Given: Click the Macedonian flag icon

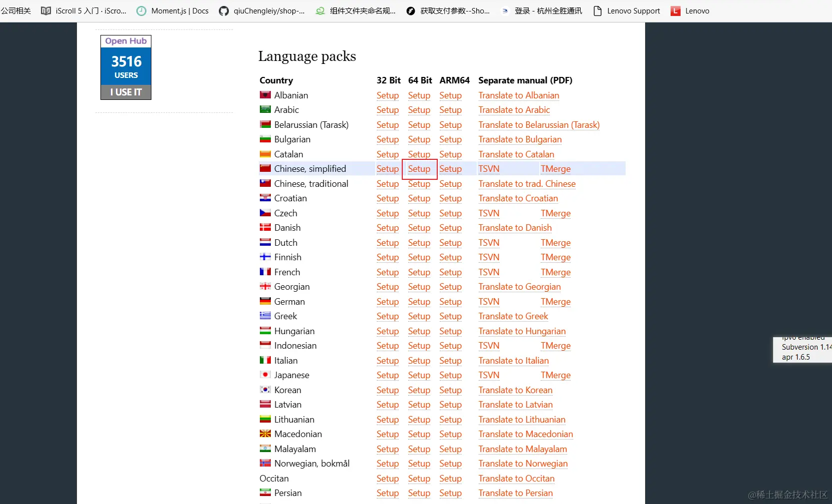Looking at the screenshot, I should pyautogui.click(x=265, y=434).
